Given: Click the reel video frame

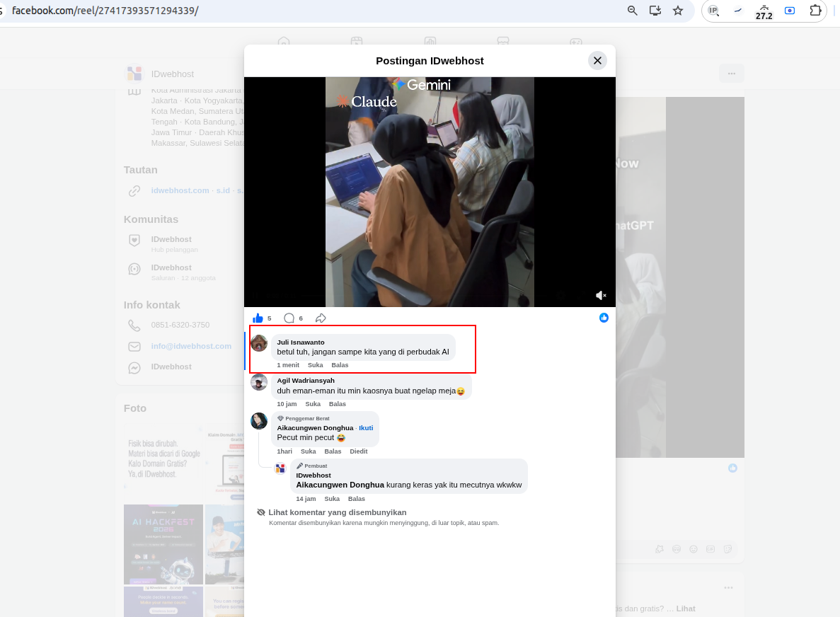Looking at the screenshot, I should pyautogui.click(x=430, y=192).
